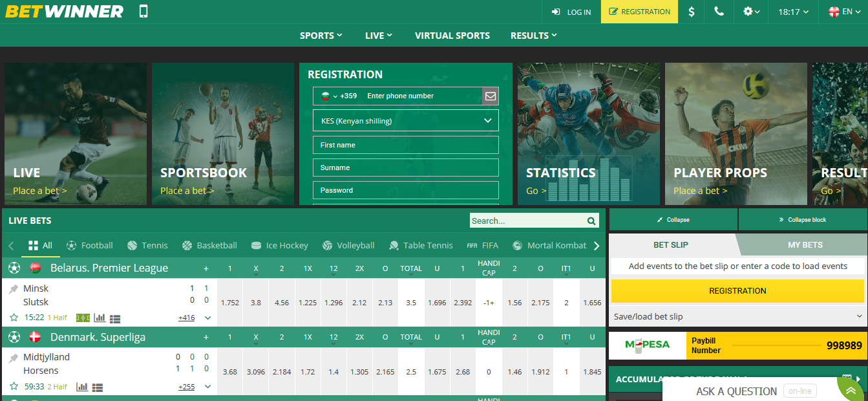Screen dimensions: 868x401
Task: Open list view icon for Minsk match
Action: click(115, 318)
